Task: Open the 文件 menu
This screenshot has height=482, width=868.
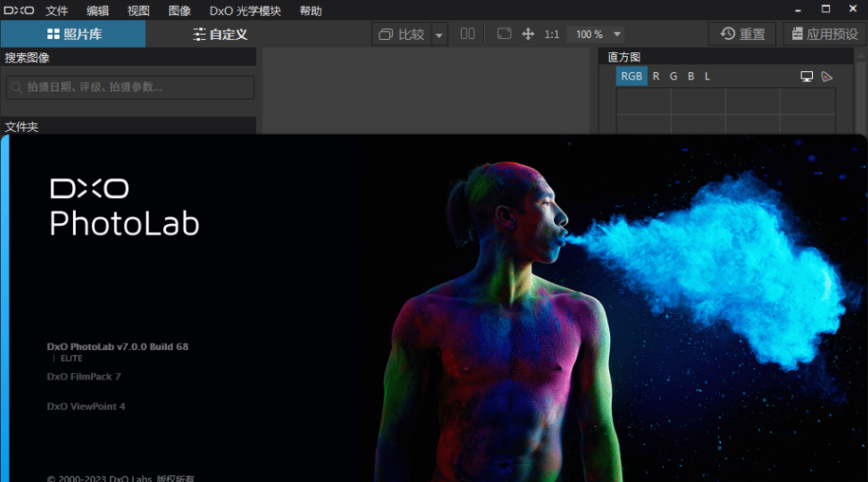Action: [x=57, y=10]
